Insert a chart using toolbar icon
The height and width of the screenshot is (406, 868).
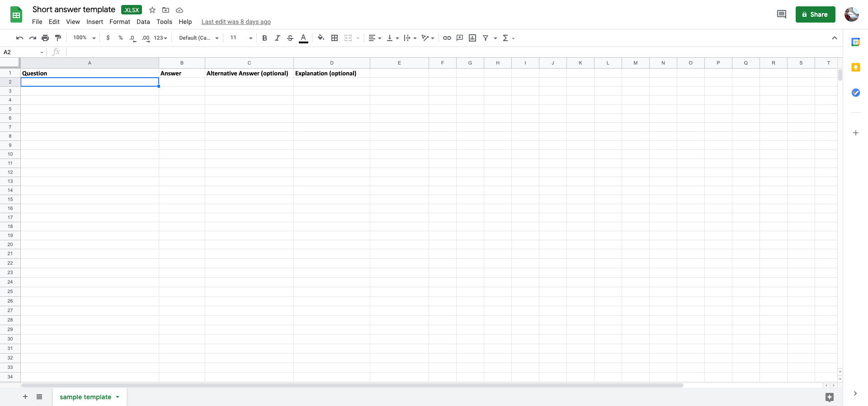pos(472,38)
